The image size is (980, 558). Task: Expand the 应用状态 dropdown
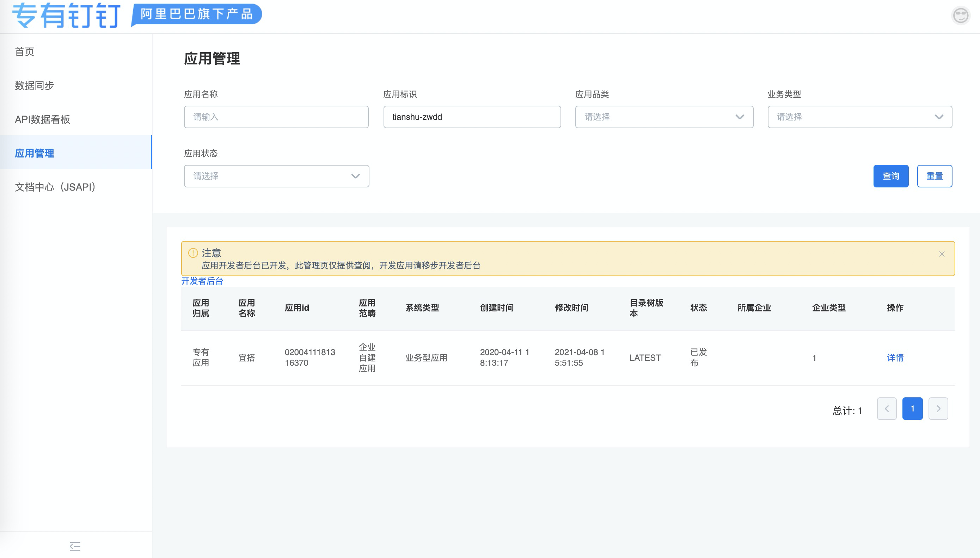coord(276,176)
